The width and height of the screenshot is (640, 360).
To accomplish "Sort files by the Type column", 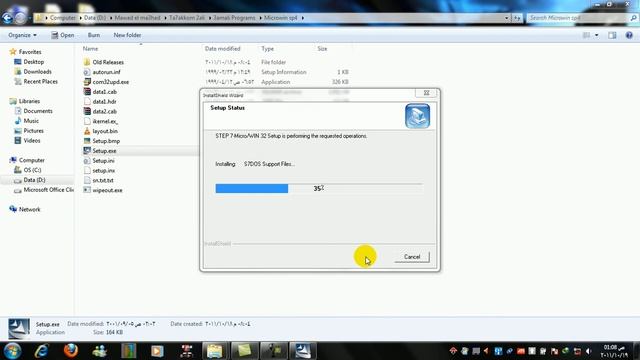I will coord(267,49).
